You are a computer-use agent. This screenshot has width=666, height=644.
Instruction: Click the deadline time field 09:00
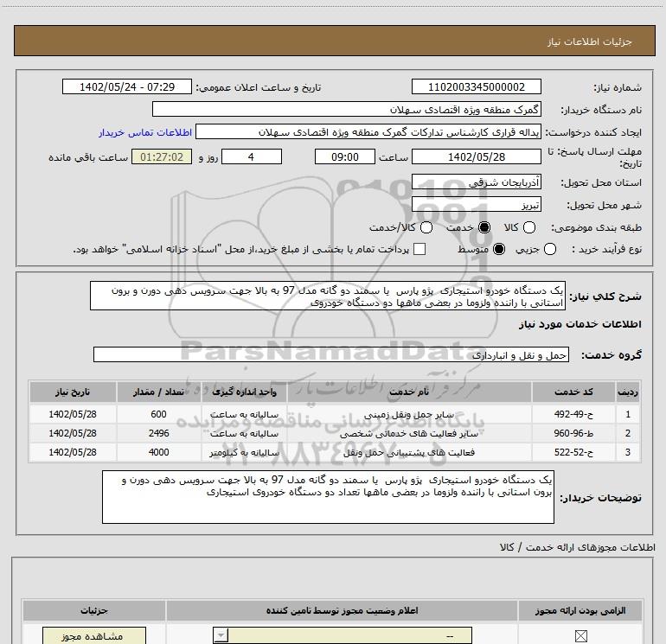[345, 156]
